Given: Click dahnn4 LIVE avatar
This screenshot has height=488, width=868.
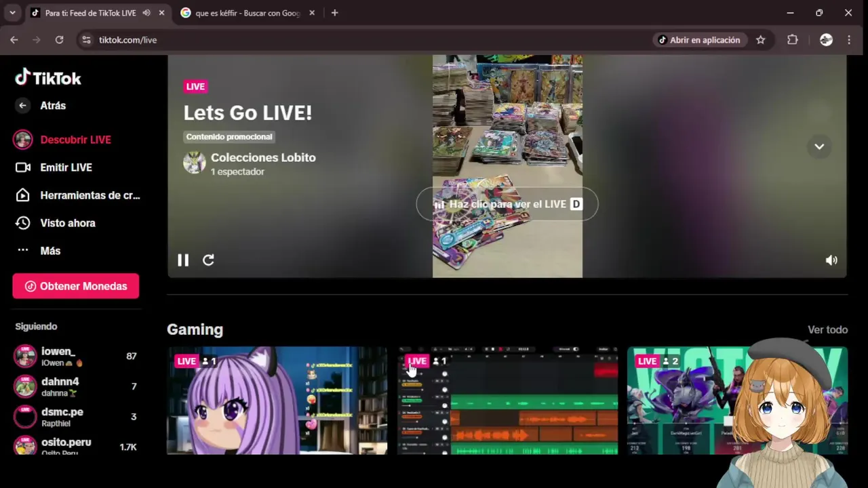Looking at the screenshot, I should (26, 386).
